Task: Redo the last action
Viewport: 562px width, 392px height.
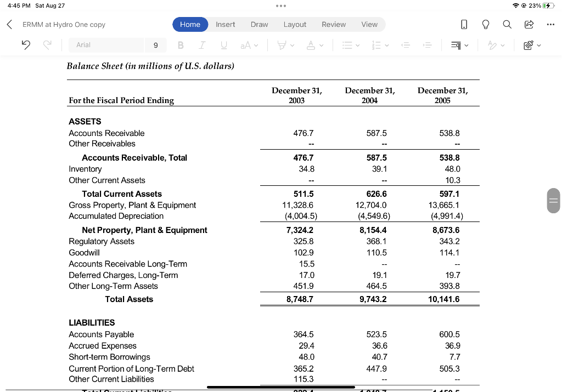Action: pyautogui.click(x=47, y=45)
